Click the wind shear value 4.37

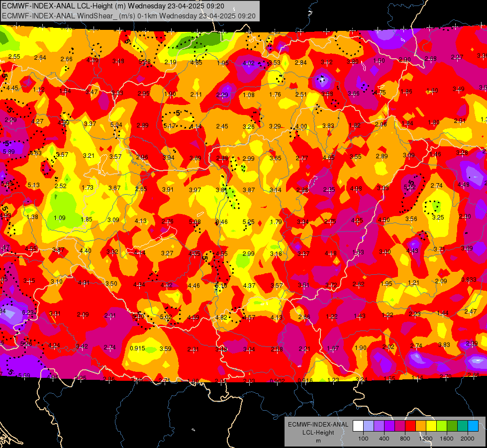249,285
